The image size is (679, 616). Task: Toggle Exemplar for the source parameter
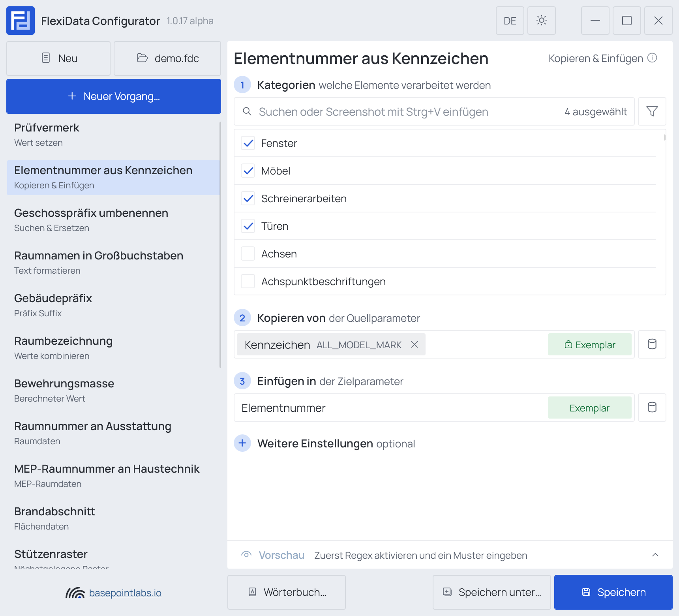(x=590, y=344)
